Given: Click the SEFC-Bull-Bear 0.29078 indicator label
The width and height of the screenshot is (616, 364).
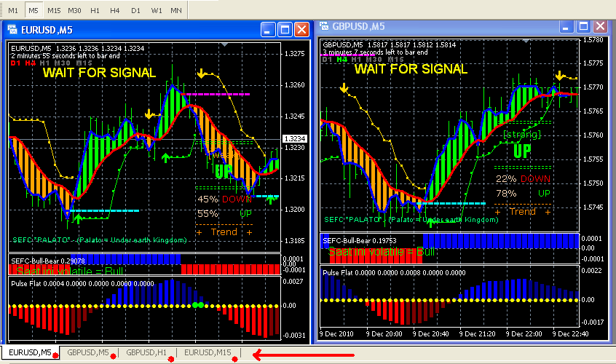Looking at the screenshot, I should click(x=48, y=261).
